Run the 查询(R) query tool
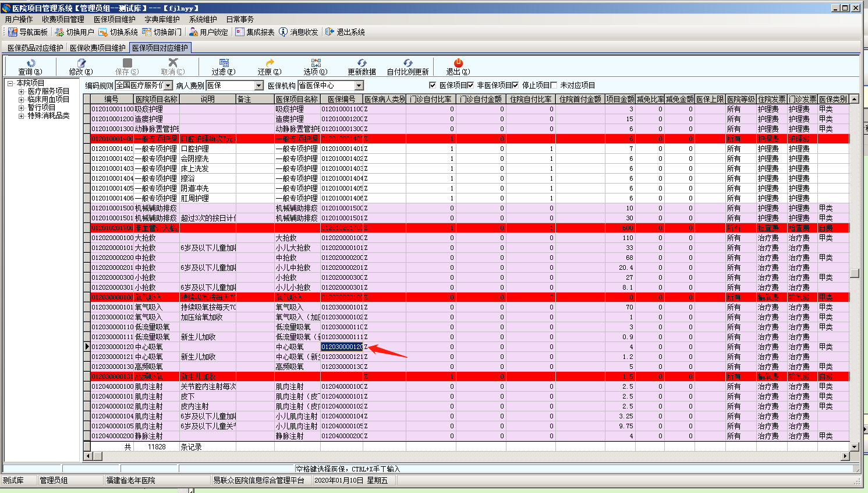The height and width of the screenshot is (493, 868). (x=30, y=67)
